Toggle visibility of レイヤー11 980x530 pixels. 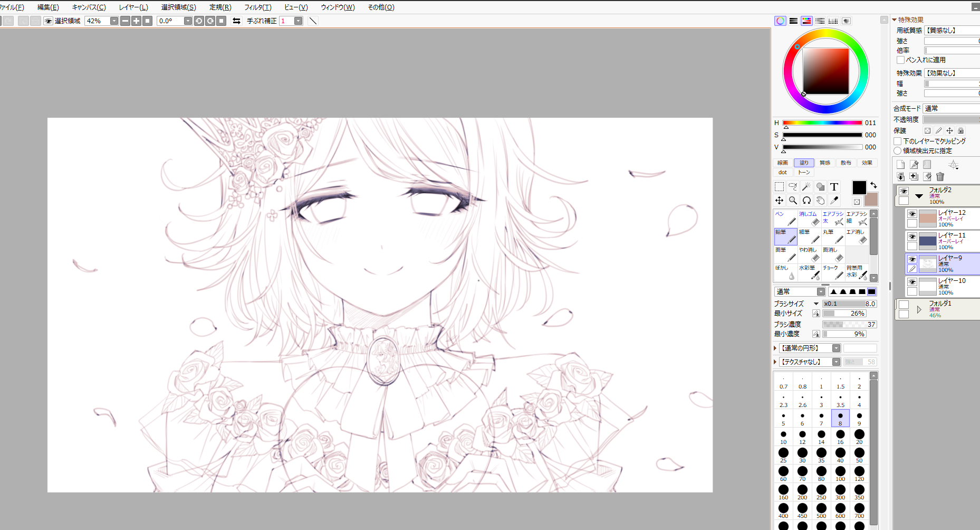point(912,236)
